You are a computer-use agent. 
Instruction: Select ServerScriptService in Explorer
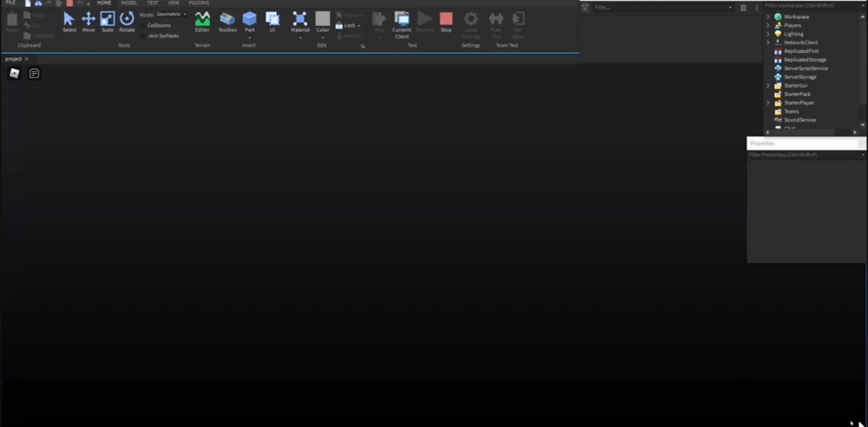pos(806,69)
